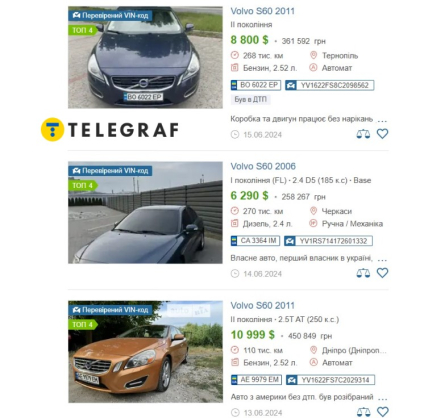Screen dimensions: 428x418
Task: Open the Volvo S60 2006 title link
Action: click(x=263, y=166)
